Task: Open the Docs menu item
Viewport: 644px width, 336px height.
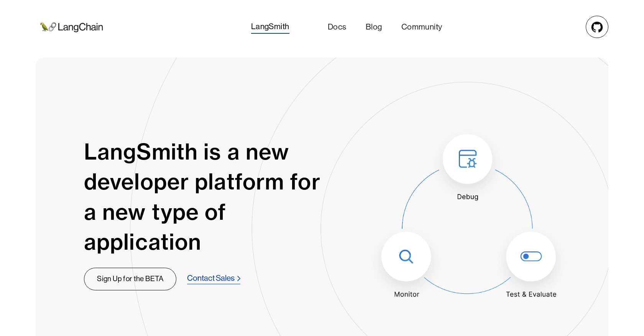Action: 337,27
